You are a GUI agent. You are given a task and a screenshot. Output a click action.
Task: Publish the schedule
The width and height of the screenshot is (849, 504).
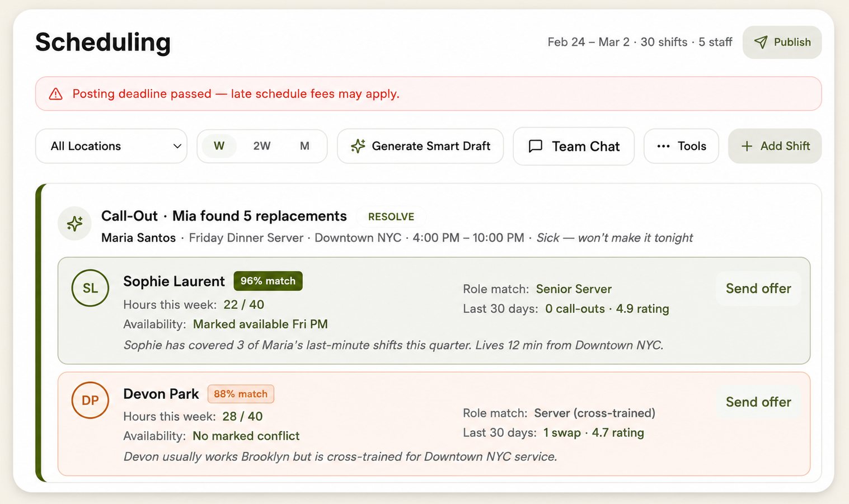click(x=782, y=43)
